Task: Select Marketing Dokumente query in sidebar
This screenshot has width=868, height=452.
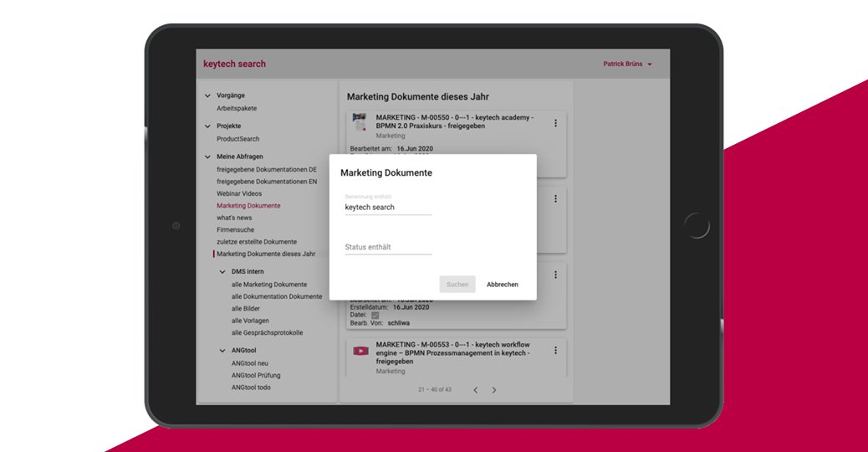Action: click(248, 206)
